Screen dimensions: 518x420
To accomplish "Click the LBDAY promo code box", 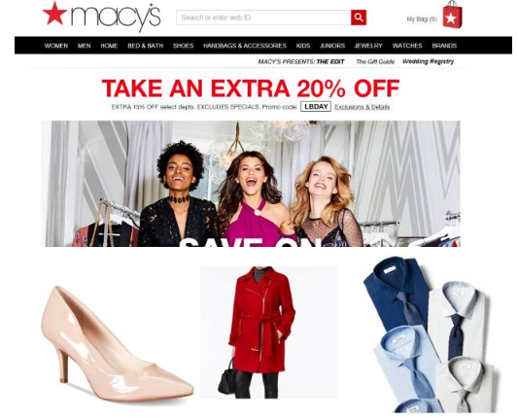I will (x=316, y=106).
